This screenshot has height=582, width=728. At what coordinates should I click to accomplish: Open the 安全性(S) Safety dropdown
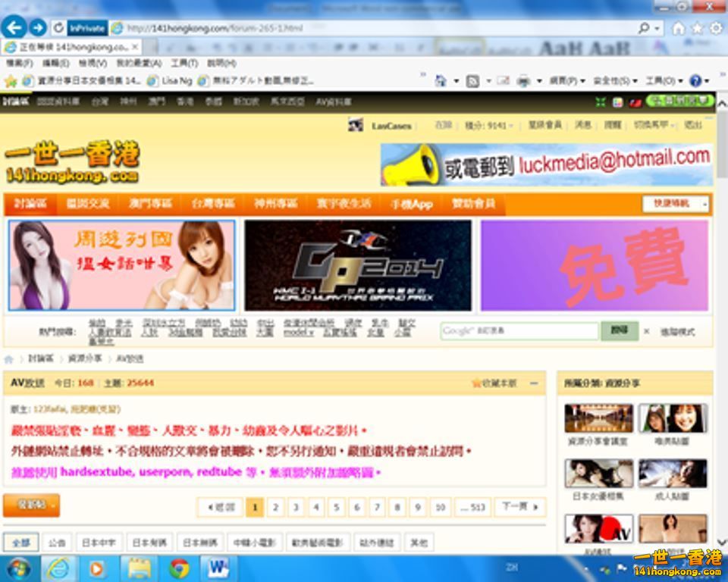pyautogui.click(x=615, y=81)
